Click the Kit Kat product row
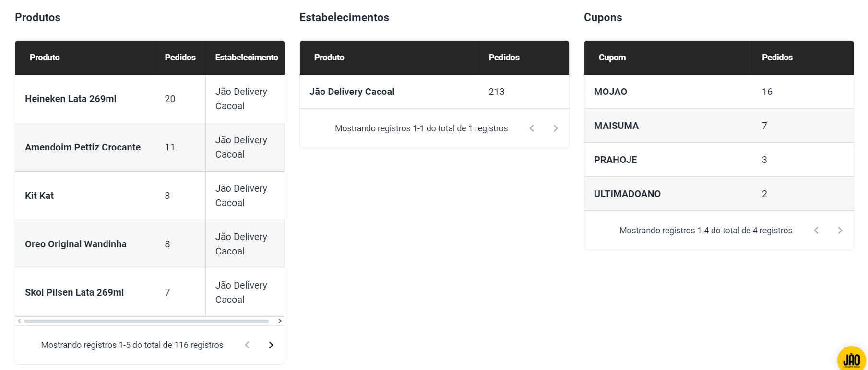 (39, 196)
